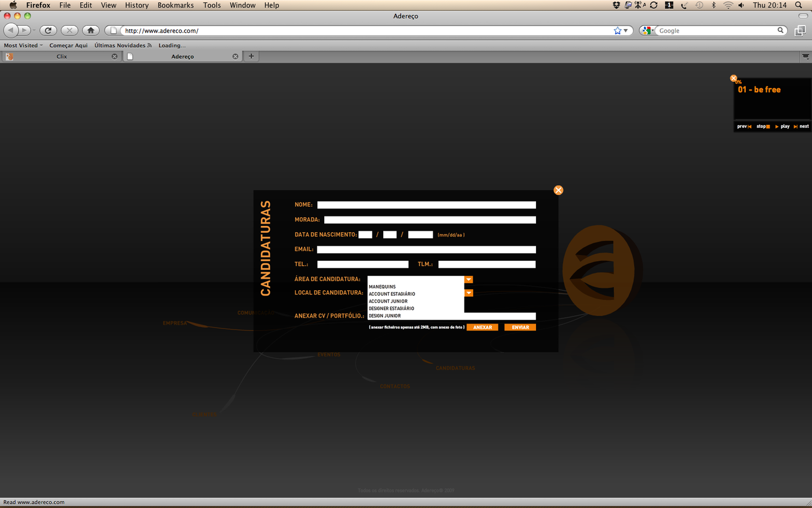Click the month box of birth date
This screenshot has height=508, width=812.
coord(365,235)
